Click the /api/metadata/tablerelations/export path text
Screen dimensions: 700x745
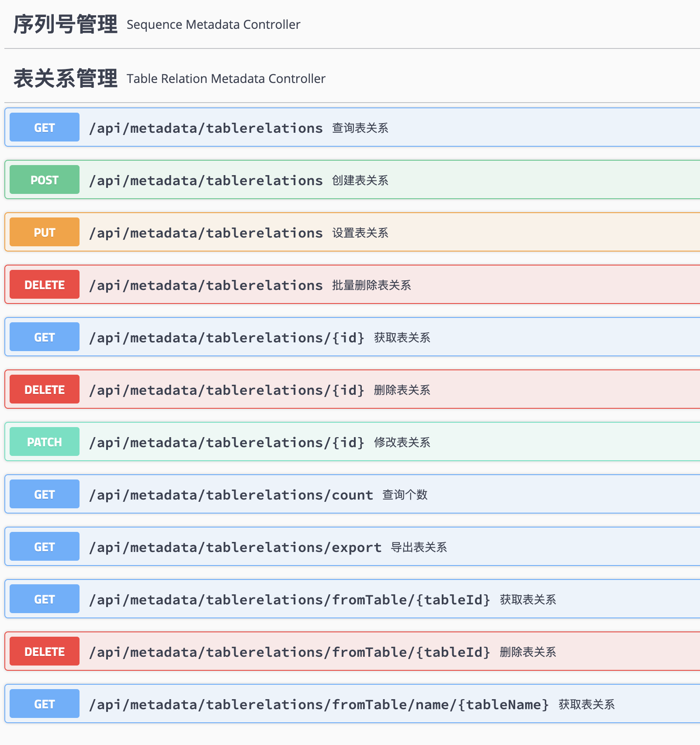click(x=235, y=547)
